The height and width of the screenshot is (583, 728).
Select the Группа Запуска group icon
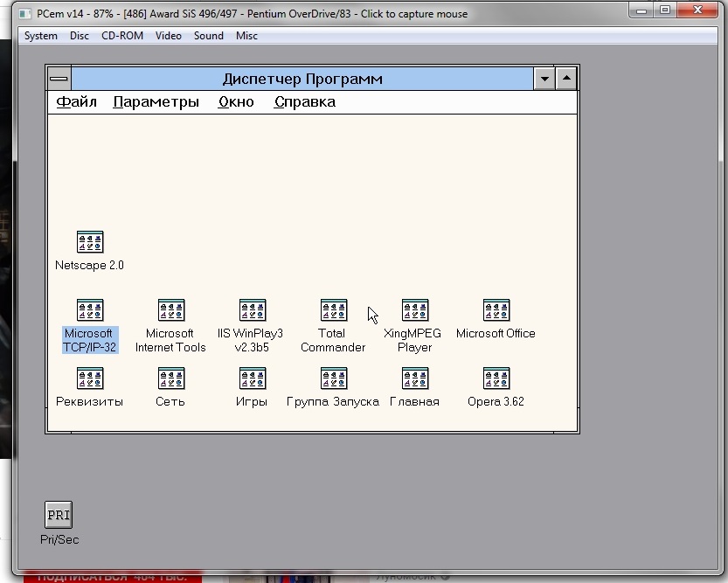333,378
